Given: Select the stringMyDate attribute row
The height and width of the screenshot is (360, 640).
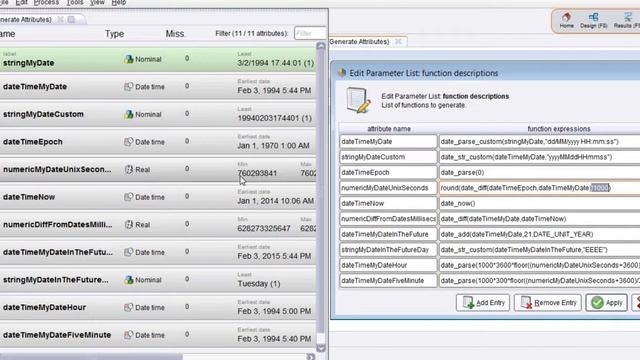Looking at the screenshot, I should click(x=158, y=59).
